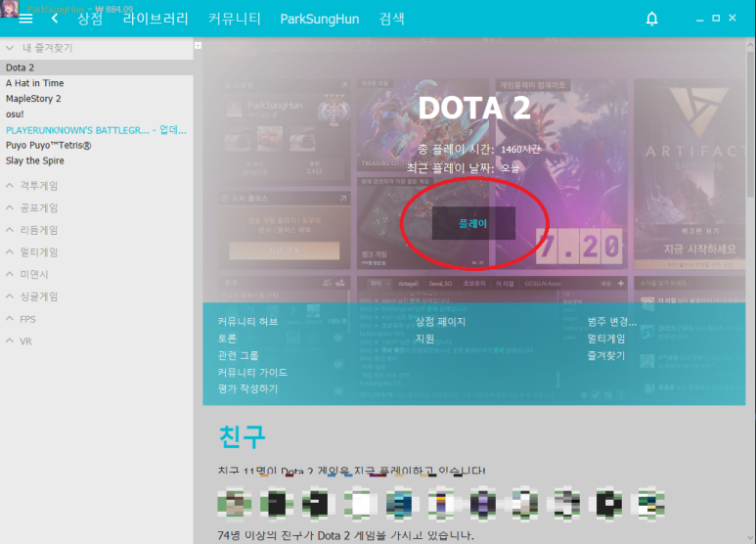Screen dimensions: 756x544
Task: Open the 토론 link
Action: click(227, 339)
